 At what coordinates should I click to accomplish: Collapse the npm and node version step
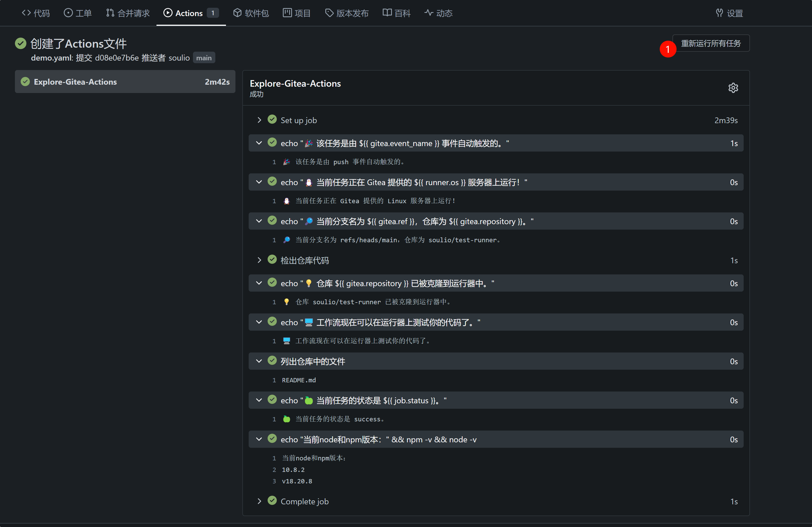(x=259, y=439)
